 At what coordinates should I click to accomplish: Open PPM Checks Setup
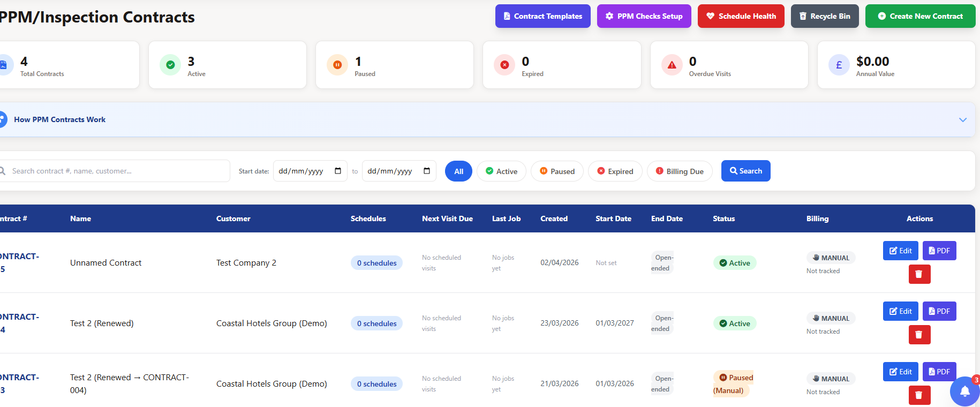click(644, 16)
